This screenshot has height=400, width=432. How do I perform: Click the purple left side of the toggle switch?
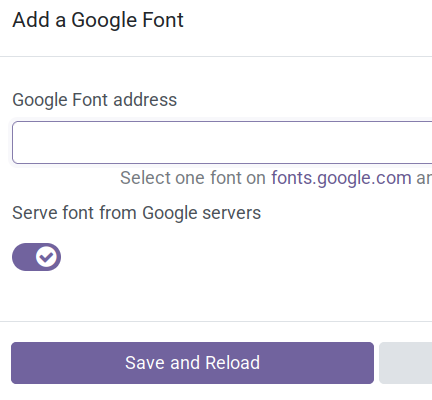(23, 257)
